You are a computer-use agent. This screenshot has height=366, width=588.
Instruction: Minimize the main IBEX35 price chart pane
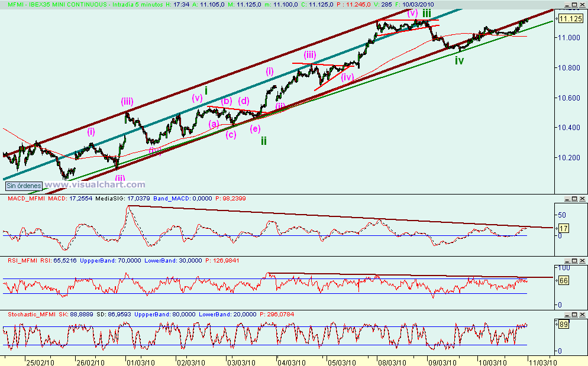(568, 5)
